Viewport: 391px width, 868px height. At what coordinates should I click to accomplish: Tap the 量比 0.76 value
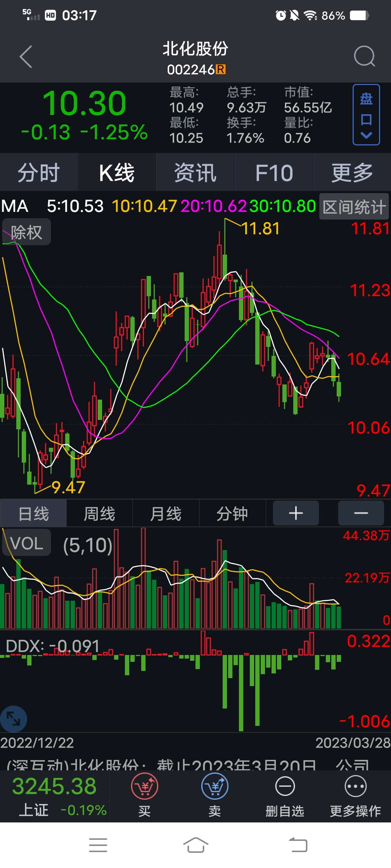[298, 138]
